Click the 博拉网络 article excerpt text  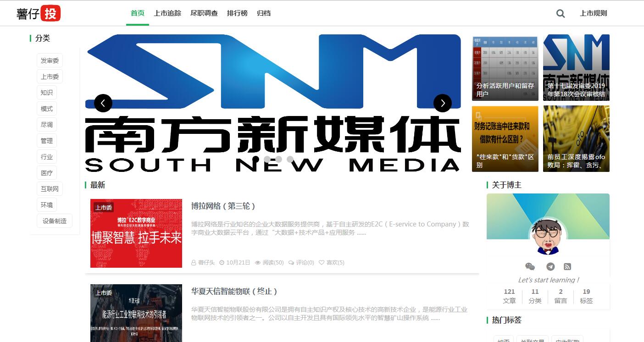pos(330,228)
